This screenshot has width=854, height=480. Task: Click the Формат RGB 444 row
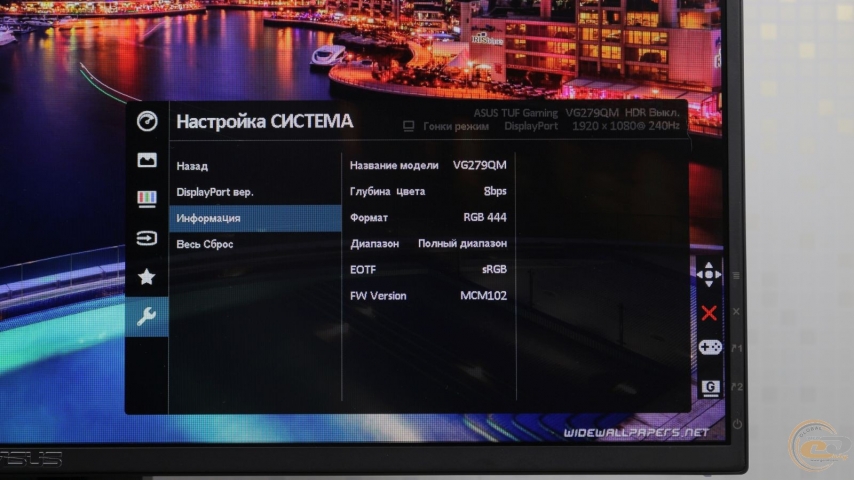428,217
